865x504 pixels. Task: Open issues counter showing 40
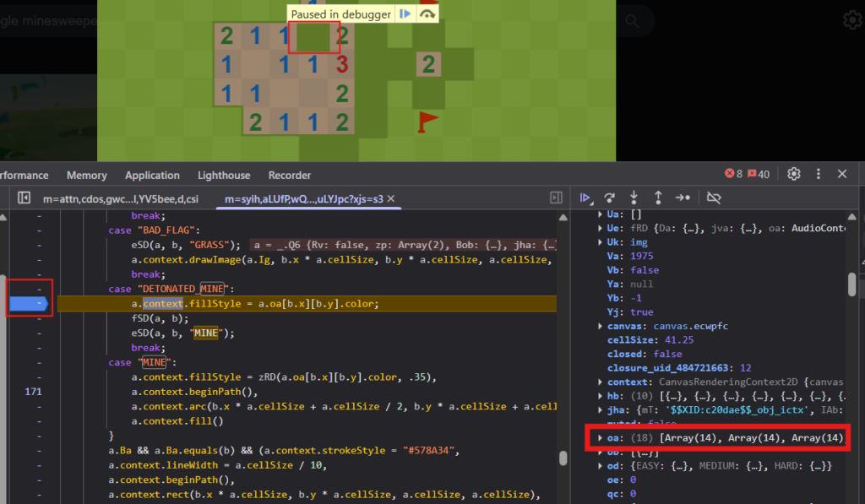pyautogui.click(x=759, y=173)
